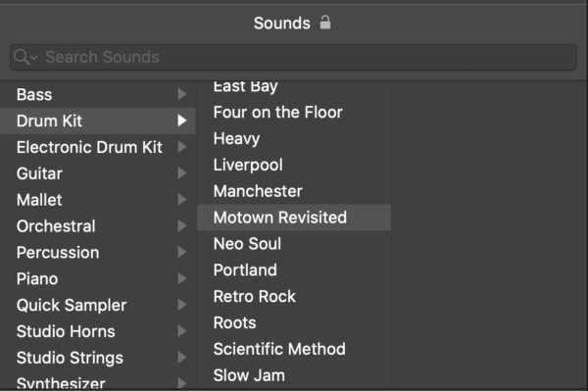Select the Mallet category
This screenshot has width=588, height=391.
(97, 200)
